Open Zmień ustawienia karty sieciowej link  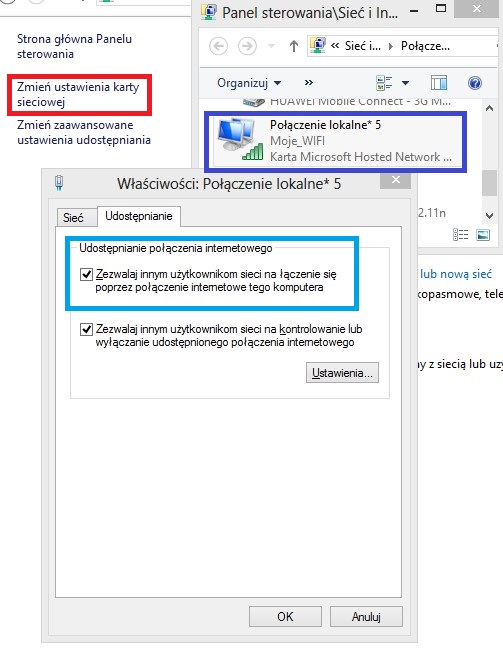(x=78, y=94)
